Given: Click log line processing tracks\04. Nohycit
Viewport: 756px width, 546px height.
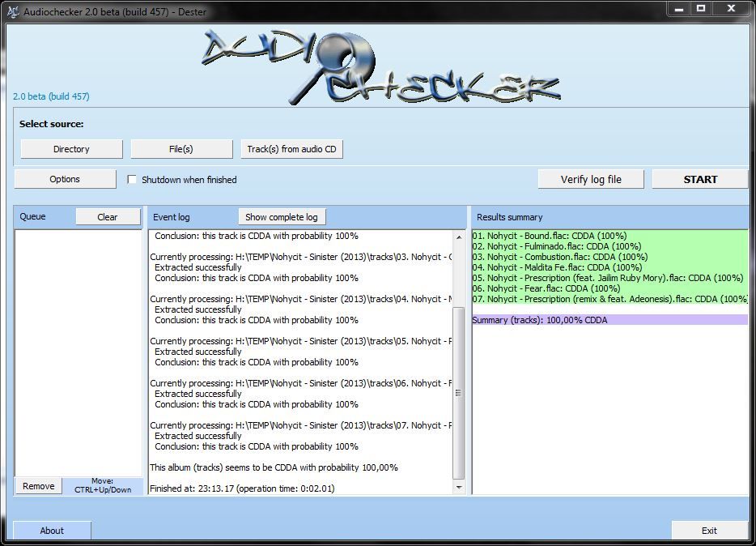Looking at the screenshot, I should tap(301, 299).
